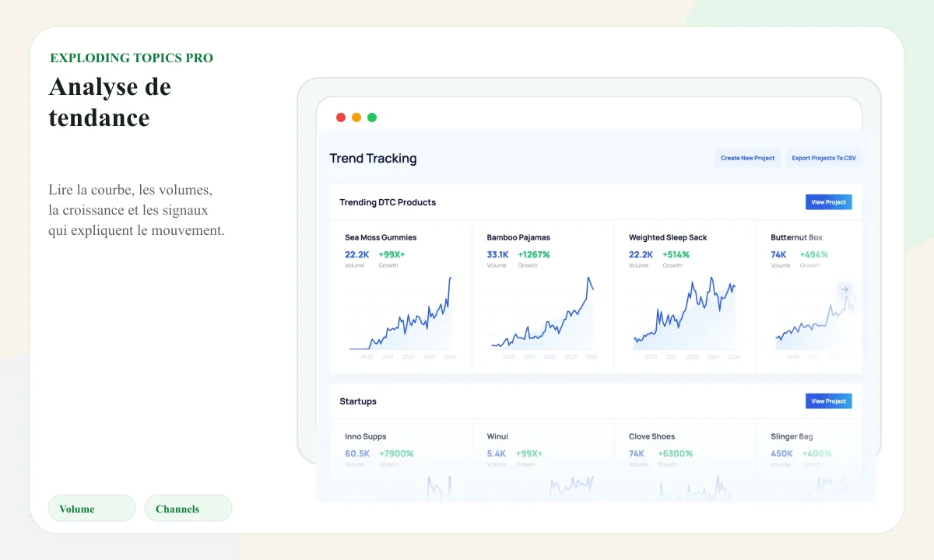Click the Clove Shoes startup title
Image resolution: width=934 pixels, height=560 pixels.
(x=651, y=436)
